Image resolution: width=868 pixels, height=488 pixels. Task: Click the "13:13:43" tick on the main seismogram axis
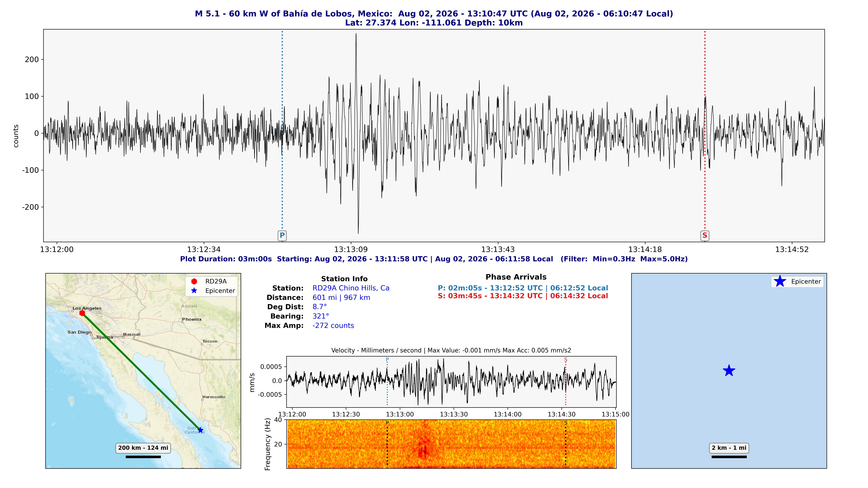click(498, 250)
